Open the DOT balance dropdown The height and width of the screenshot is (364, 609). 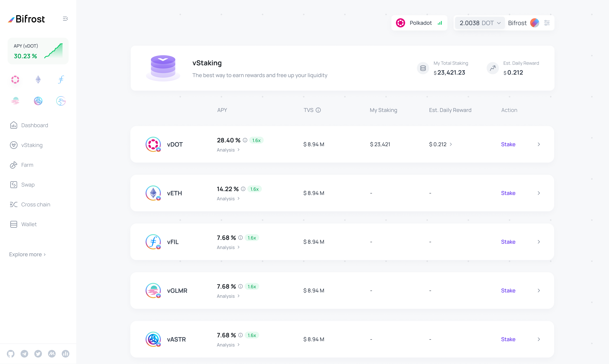point(480,23)
